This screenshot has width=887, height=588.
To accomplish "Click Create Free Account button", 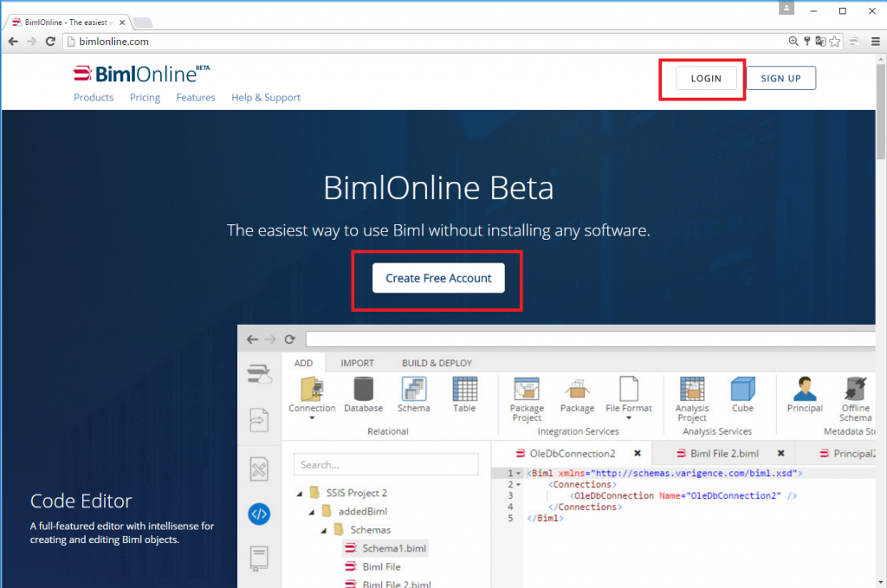I will click(438, 278).
